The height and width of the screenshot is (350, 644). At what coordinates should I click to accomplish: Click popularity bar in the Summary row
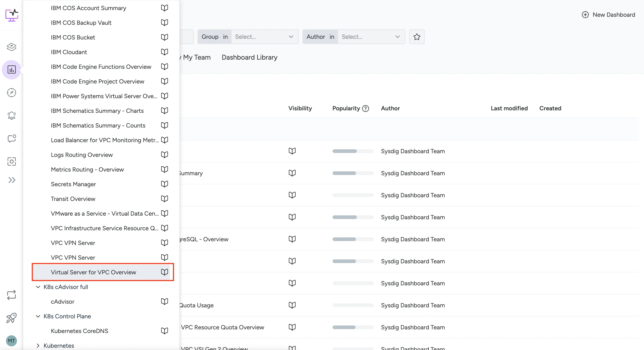(353, 173)
